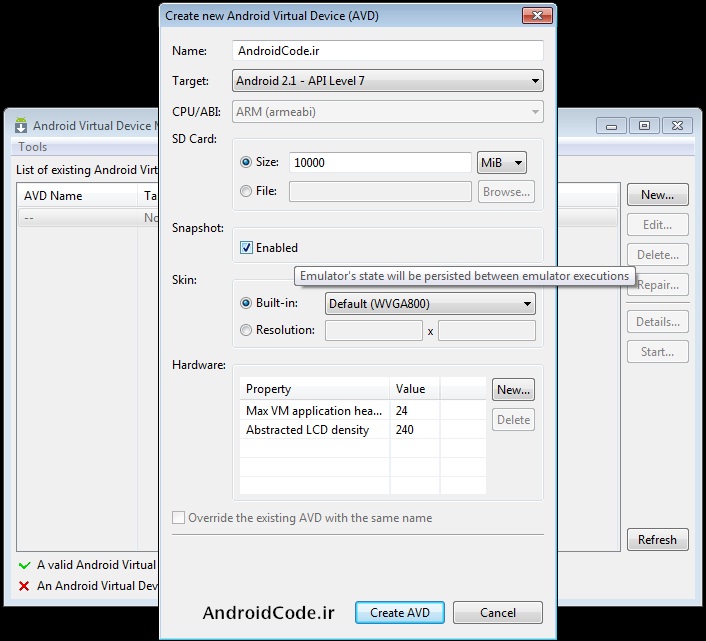Minimize the AVD Manager window

tap(612, 126)
